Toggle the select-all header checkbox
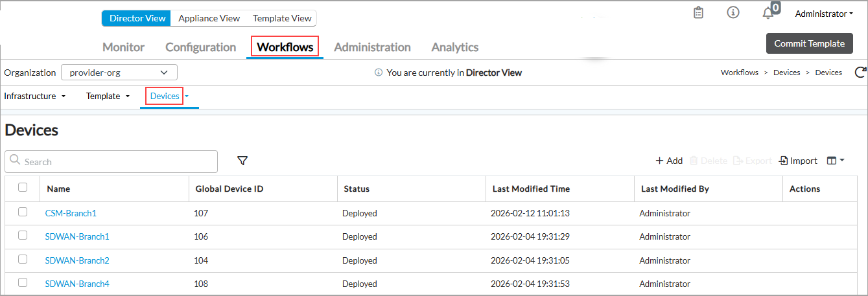 (x=23, y=188)
